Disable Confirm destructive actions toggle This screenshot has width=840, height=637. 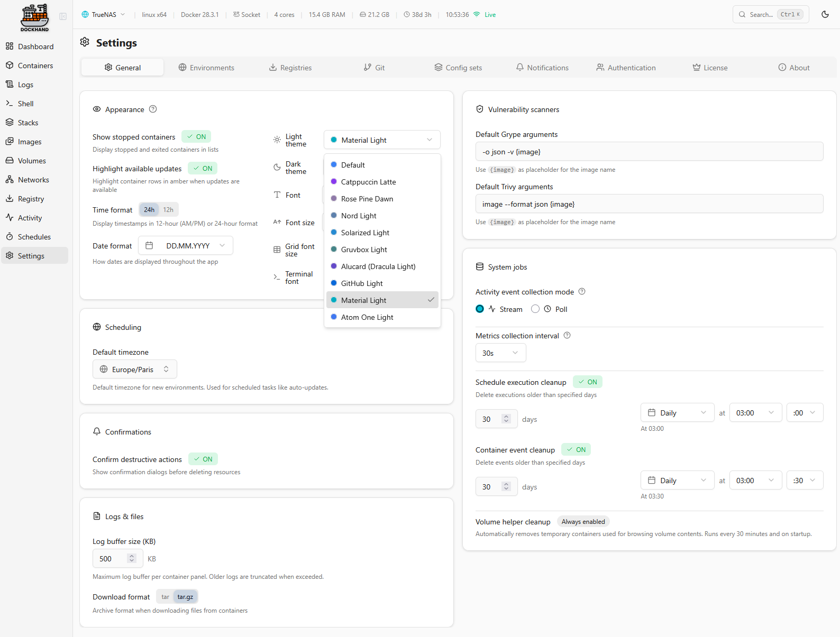203,459
